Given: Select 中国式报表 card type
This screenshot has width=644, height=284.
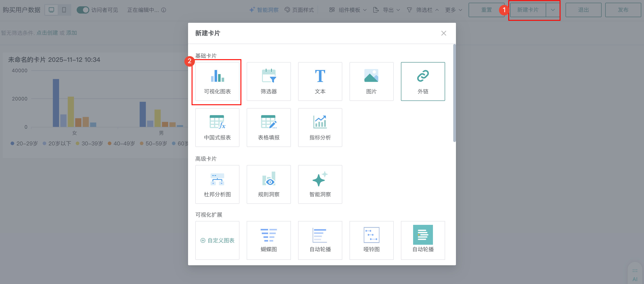Looking at the screenshot, I should (x=217, y=127).
